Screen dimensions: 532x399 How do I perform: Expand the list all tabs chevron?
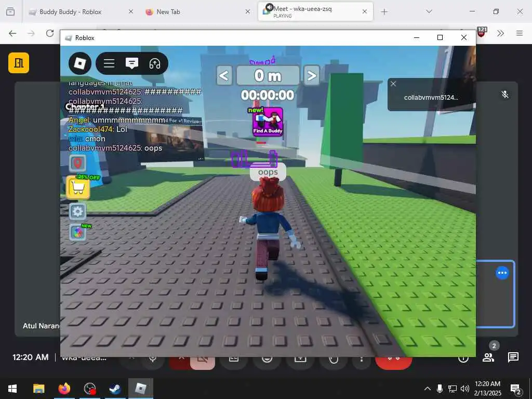click(429, 11)
